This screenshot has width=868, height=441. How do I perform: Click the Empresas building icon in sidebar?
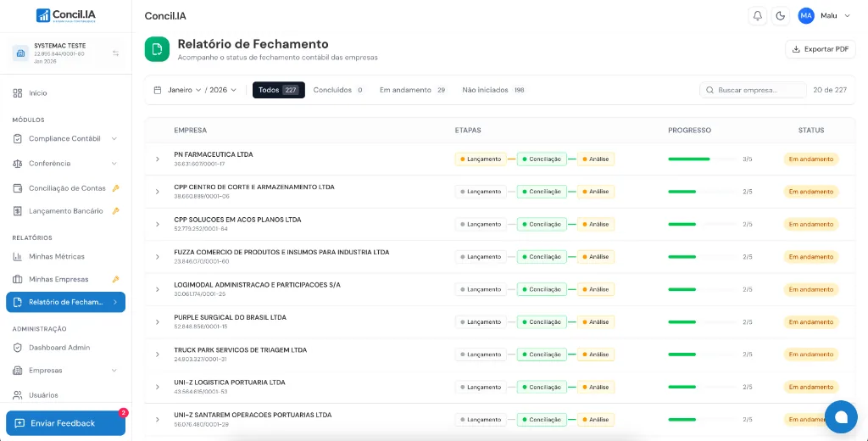point(18,370)
